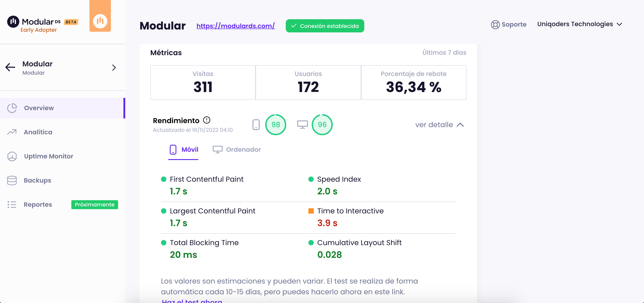
Task: Click Speed Index 2.0 s value
Action: point(327,191)
